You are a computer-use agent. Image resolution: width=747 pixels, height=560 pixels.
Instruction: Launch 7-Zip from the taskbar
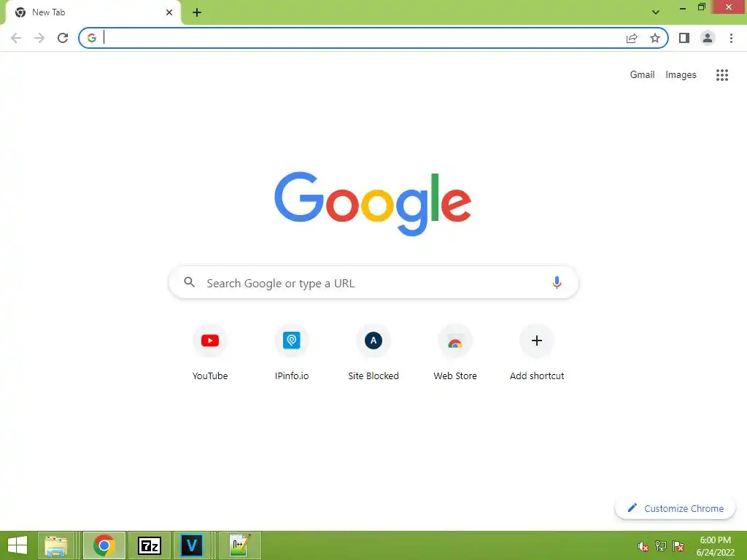149,545
